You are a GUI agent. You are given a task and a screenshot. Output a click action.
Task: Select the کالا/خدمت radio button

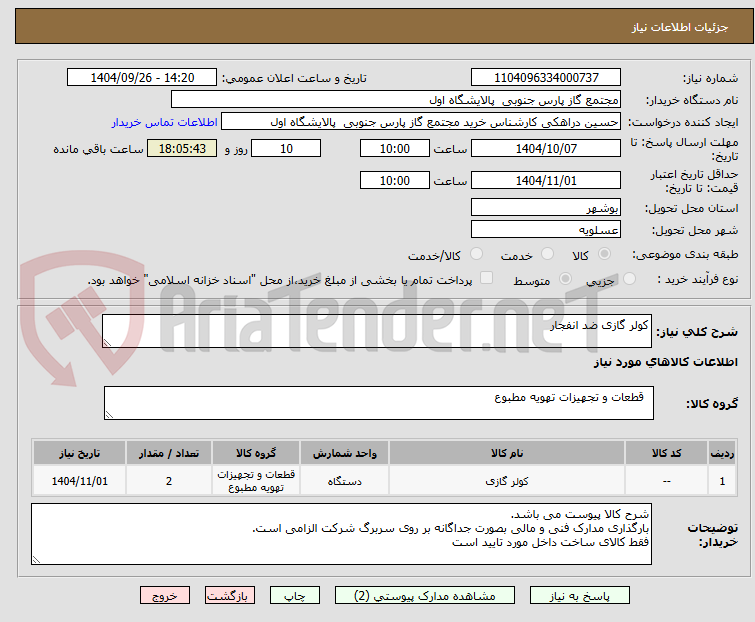476,254
